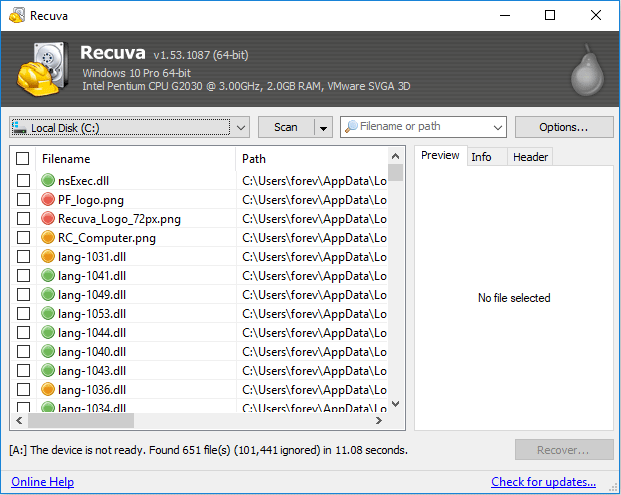Sort by the Path column header

click(312, 159)
